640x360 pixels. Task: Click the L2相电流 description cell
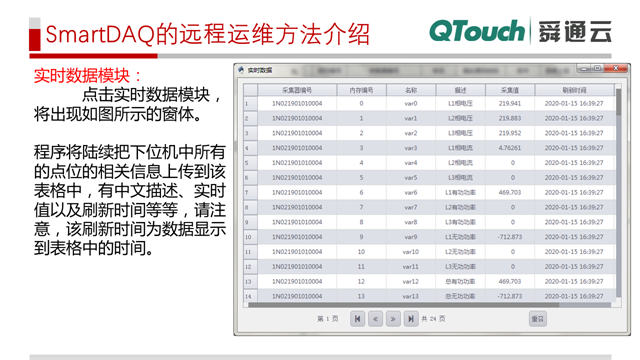460,163
